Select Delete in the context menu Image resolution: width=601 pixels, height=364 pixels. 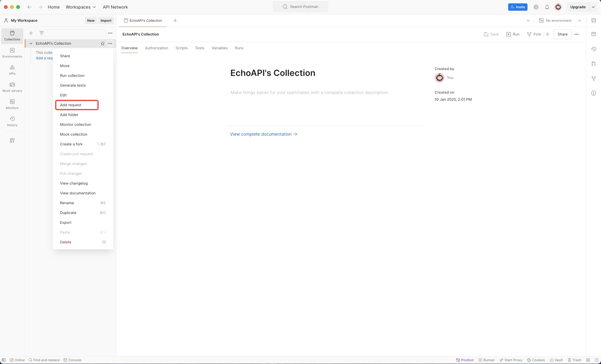coord(83,242)
